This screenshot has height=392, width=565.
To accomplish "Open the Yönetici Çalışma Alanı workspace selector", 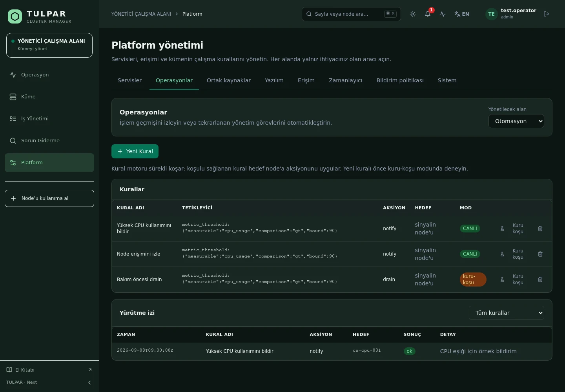I will tap(49, 45).
